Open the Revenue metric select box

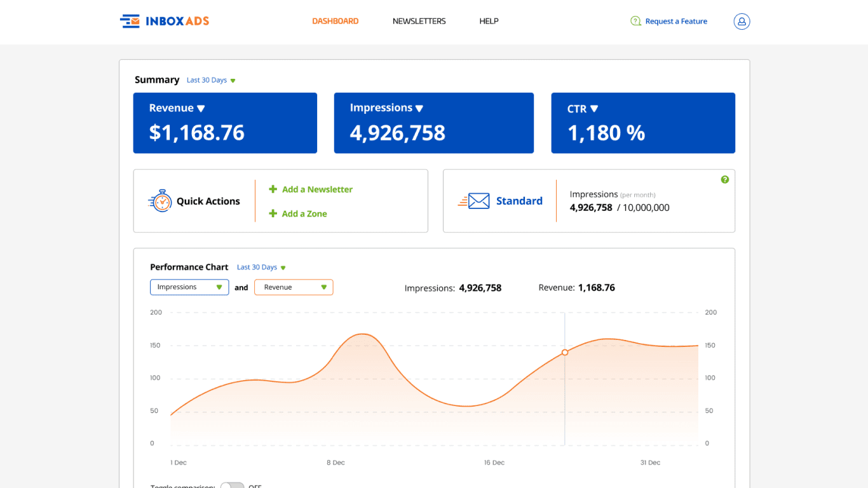pos(294,287)
